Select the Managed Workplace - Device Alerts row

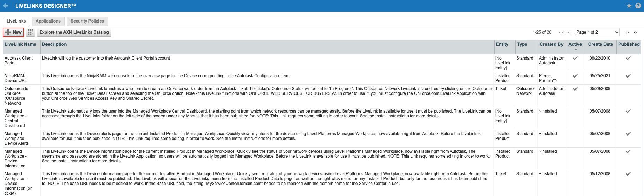pos(16,139)
